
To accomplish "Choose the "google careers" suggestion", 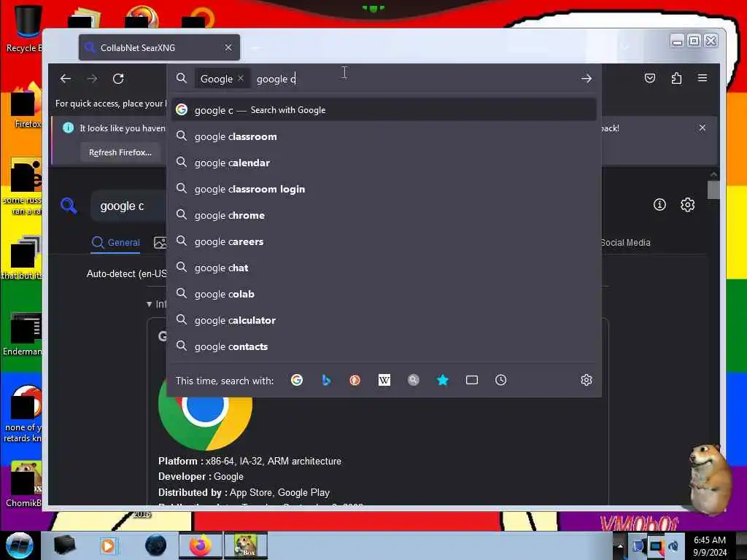I will pos(384,241).
